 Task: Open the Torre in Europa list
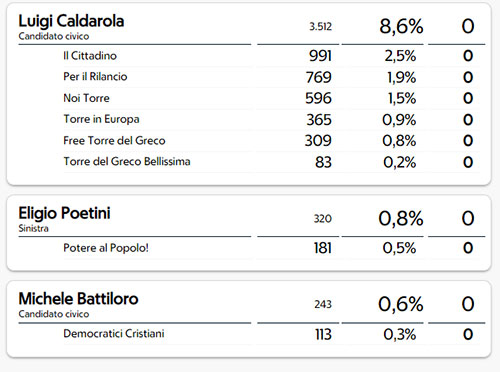click(x=101, y=119)
